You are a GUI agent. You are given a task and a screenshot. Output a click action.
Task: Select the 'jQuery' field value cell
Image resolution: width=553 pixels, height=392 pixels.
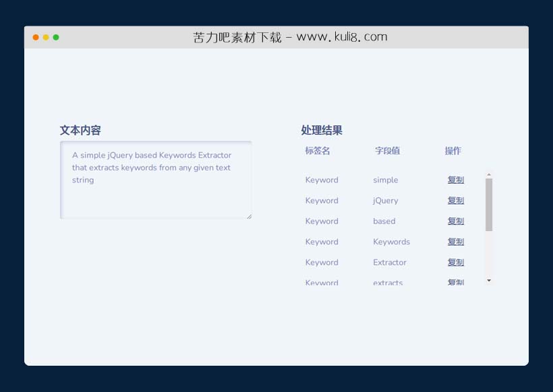coord(386,201)
